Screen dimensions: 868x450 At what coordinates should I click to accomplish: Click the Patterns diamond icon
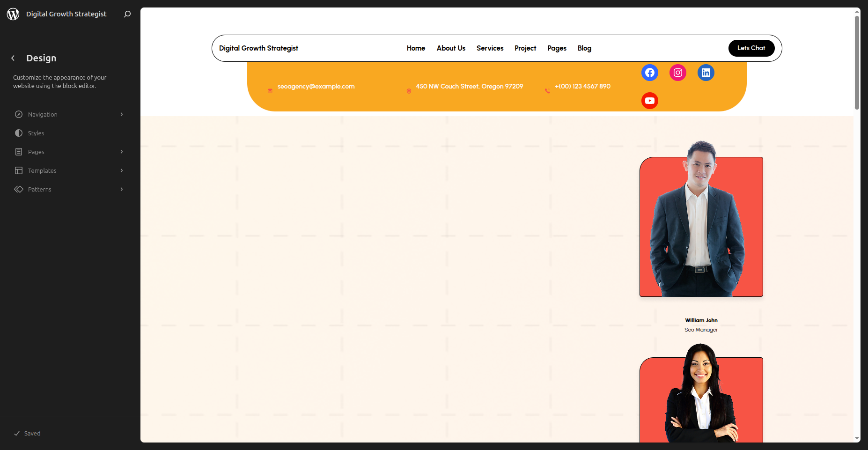pos(19,189)
